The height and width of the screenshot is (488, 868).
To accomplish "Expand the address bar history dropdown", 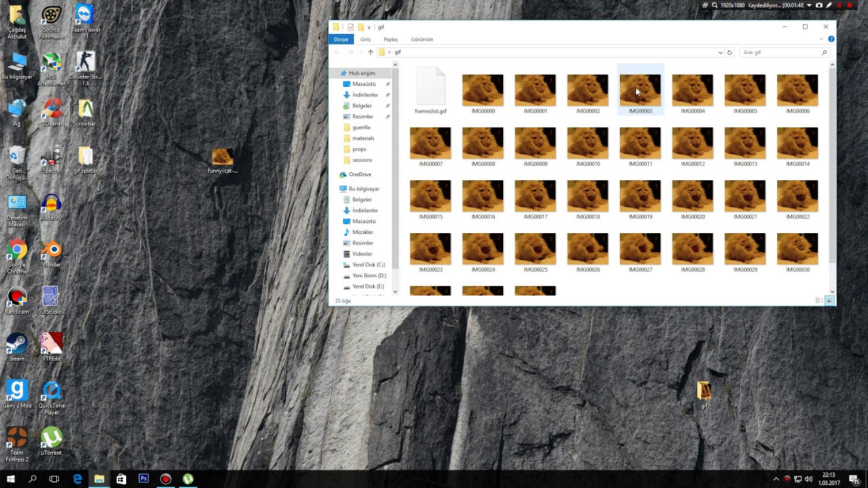I will pos(720,52).
